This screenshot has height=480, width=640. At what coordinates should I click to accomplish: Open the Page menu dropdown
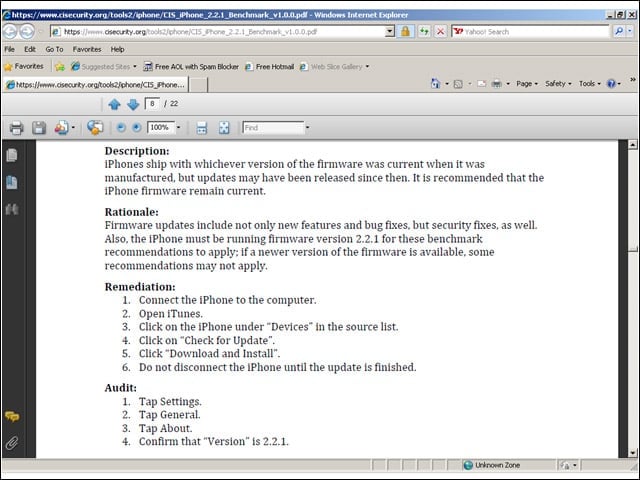pyautogui.click(x=527, y=84)
